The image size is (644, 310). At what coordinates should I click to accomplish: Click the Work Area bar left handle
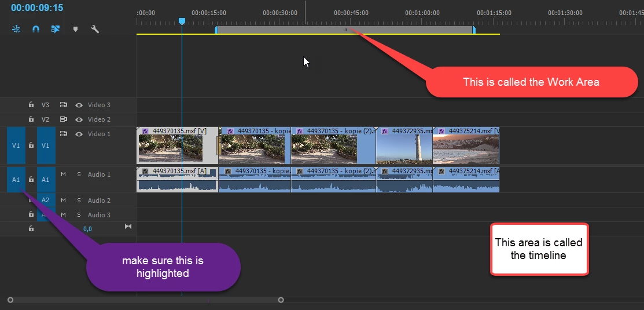pos(216,30)
